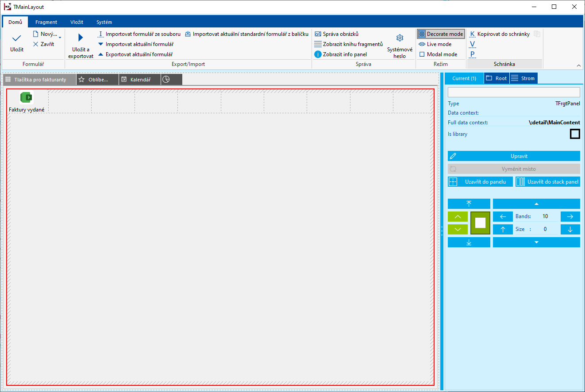Click Uložit a exportovat
The width and height of the screenshot is (585, 392).
[81, 46]
